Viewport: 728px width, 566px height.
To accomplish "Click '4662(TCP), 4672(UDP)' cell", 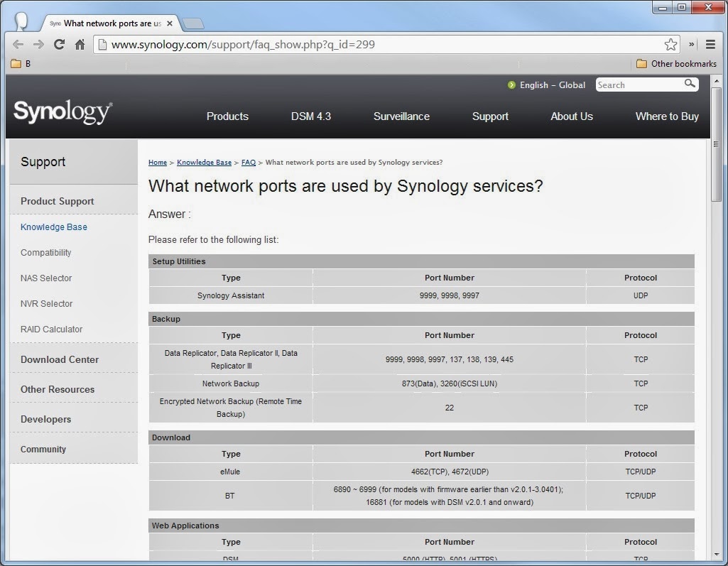I will pyautogui.click(x=450, y=472).
